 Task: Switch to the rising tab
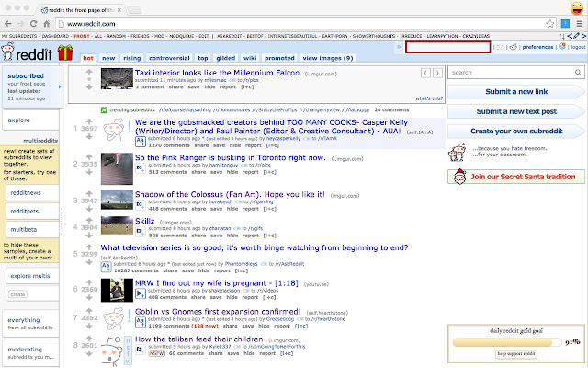132,58
